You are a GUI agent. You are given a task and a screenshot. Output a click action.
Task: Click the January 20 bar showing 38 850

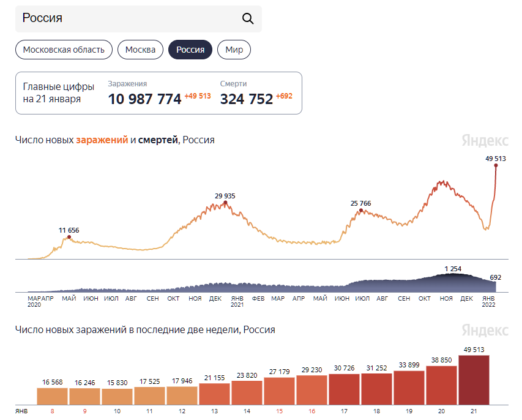441,385
